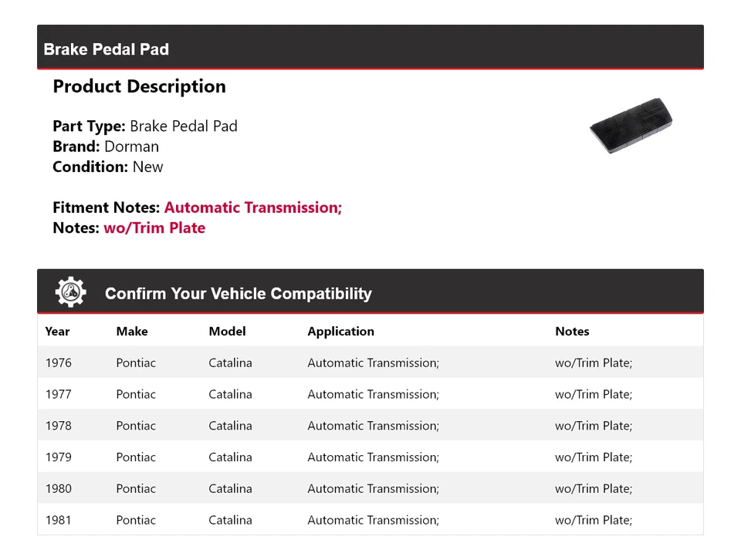The width and height of the screenshot is (741, 560).
Task: Select the 1977 year cell
Action: [x=59, y=394]
